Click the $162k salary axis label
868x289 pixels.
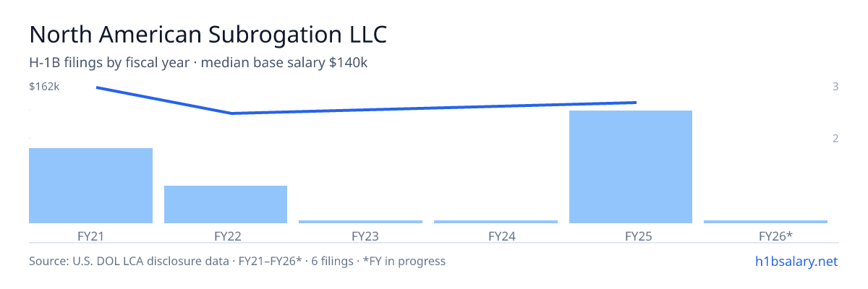click(44, 87)
